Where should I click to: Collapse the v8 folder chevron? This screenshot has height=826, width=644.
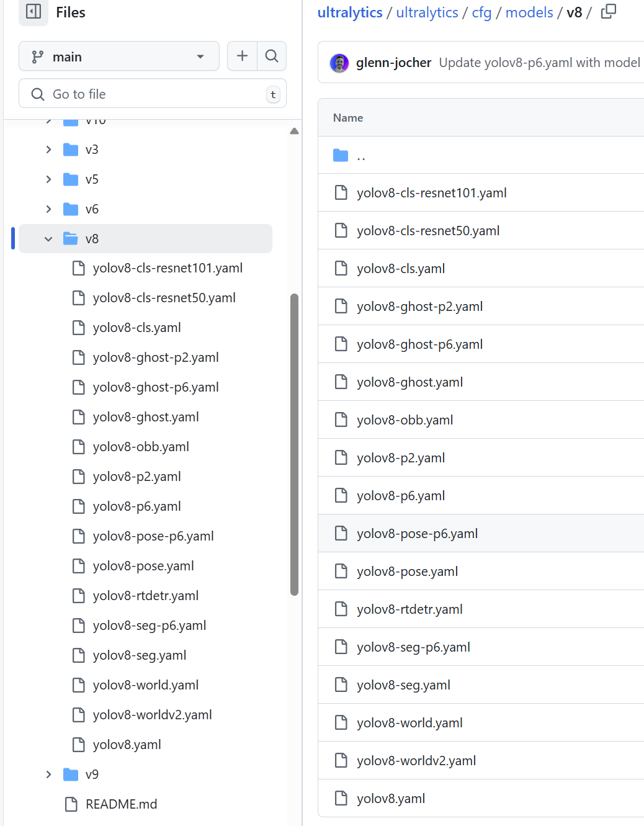(x=48, y=239)
